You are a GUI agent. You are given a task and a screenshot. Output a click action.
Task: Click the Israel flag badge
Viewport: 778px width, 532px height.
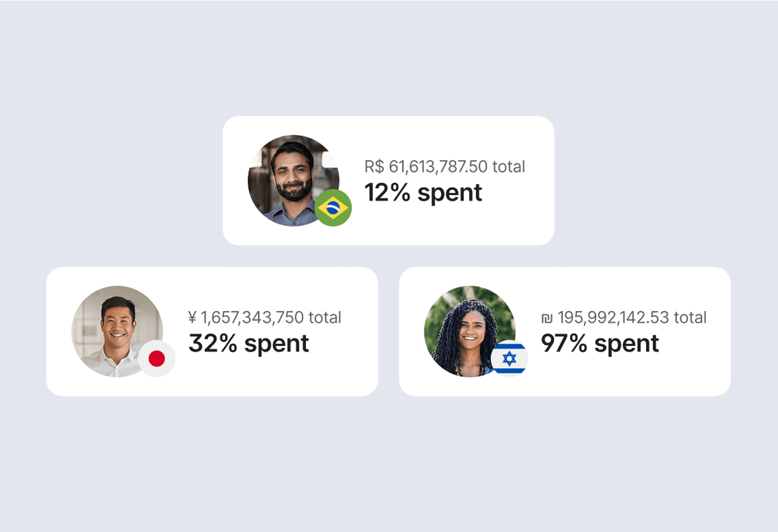[509, 359]
